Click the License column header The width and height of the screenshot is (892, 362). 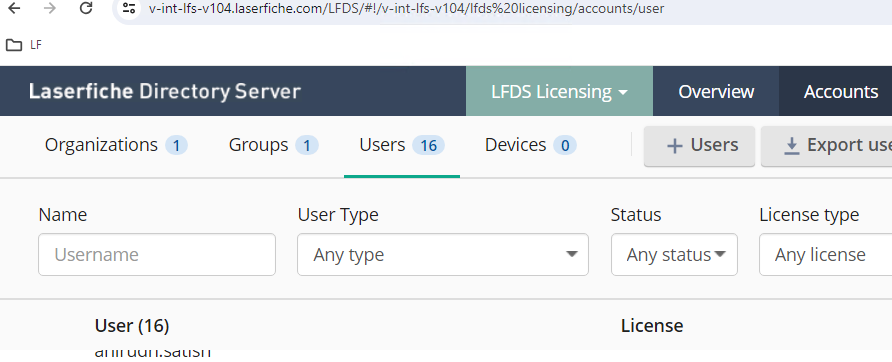(x=652, y=326)
